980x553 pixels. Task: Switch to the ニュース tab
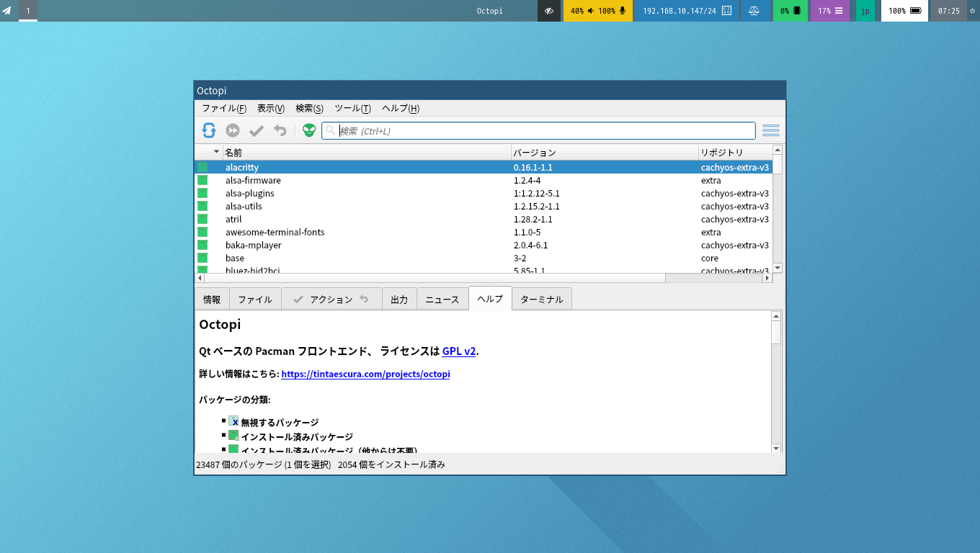(442, 300)
